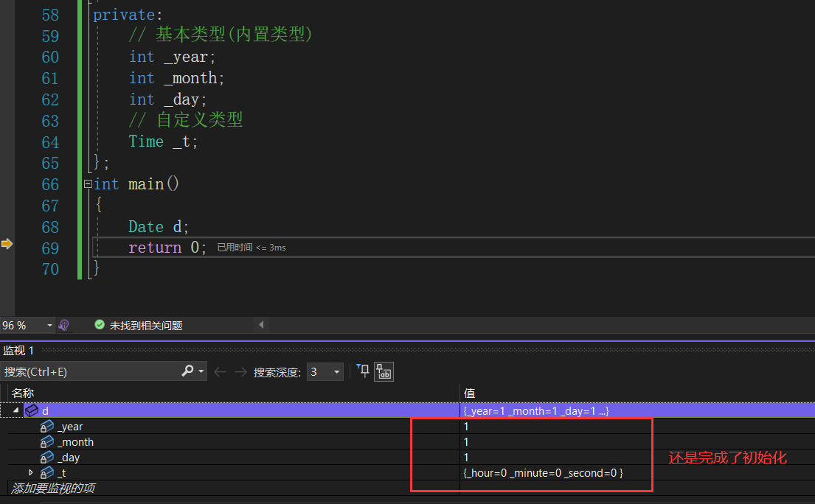Toggle the raw structure view icon
Screen dimensions: 815x504
[x=384, y=371]
